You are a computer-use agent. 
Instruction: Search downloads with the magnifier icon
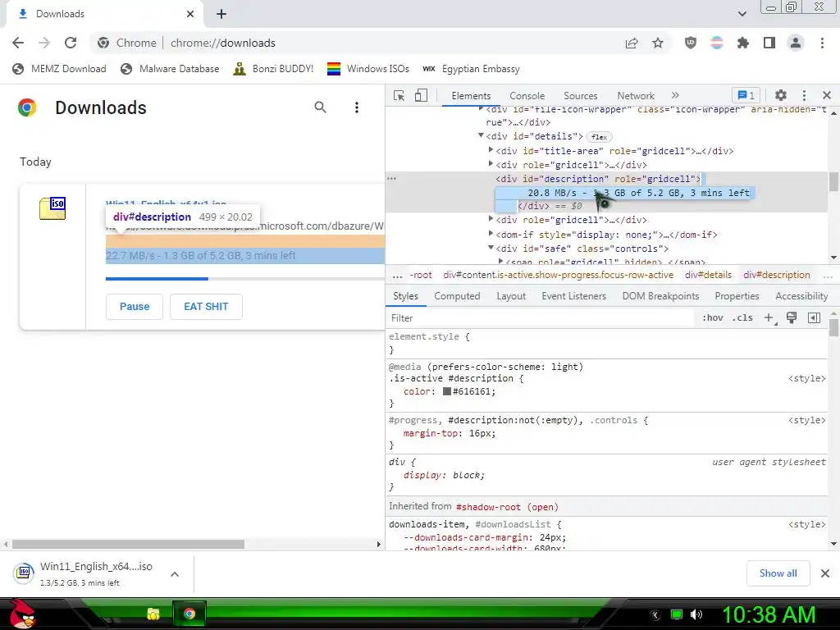coord(321,107)
